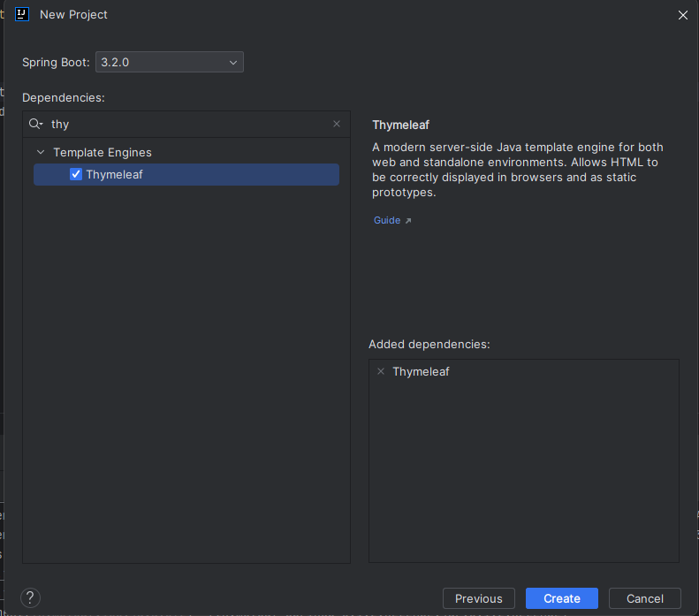Close the New Project dialog
This screenshot has height=616, width=699.
[x=682, y=15]
